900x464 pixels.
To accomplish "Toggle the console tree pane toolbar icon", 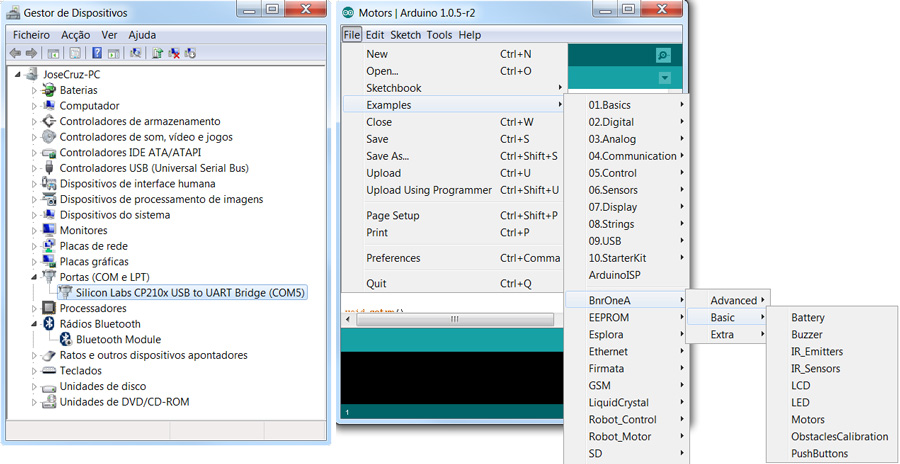I will (x=53, y=53).
